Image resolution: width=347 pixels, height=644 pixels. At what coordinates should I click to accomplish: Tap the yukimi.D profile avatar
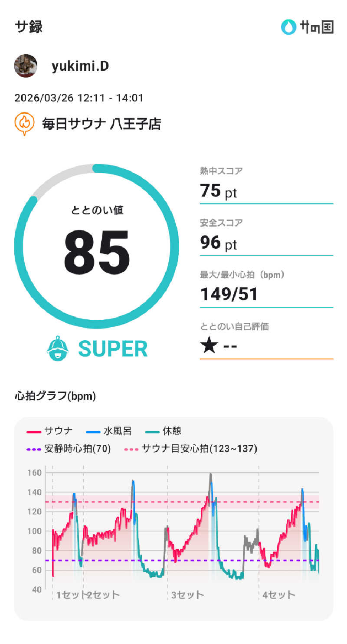click(x=26, y=66)
